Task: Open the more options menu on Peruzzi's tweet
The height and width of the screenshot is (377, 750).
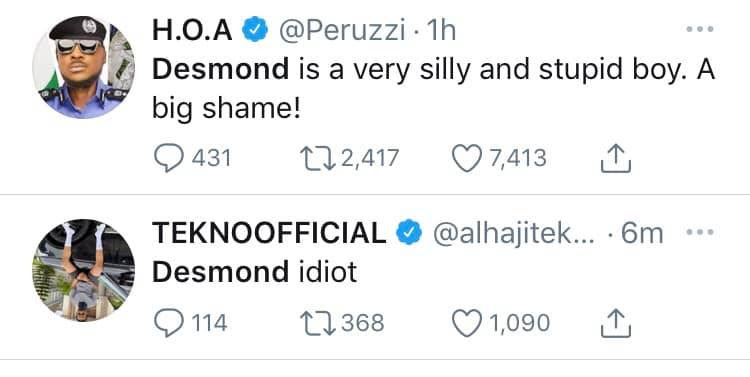Action: click(699, 29)
